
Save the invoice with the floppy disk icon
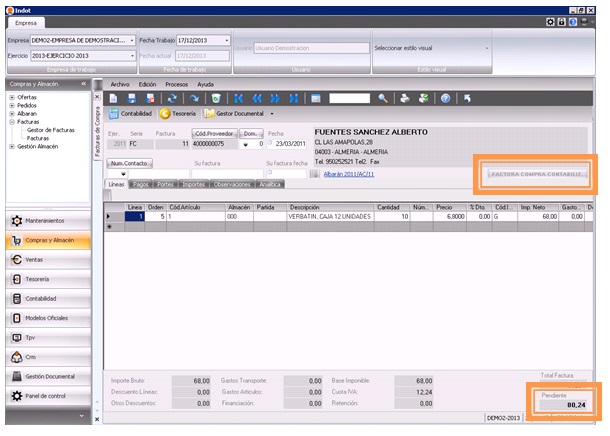[x=133, y=99]
